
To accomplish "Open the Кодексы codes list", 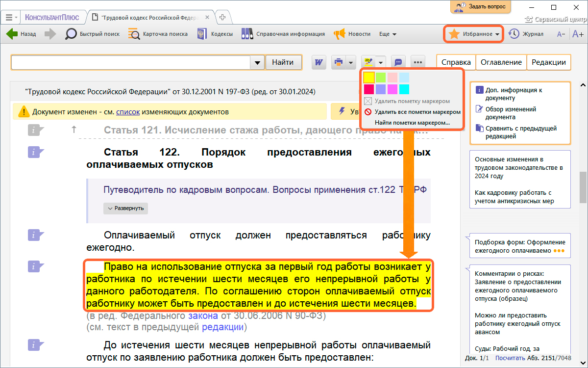I will click(x=215, y=34).
